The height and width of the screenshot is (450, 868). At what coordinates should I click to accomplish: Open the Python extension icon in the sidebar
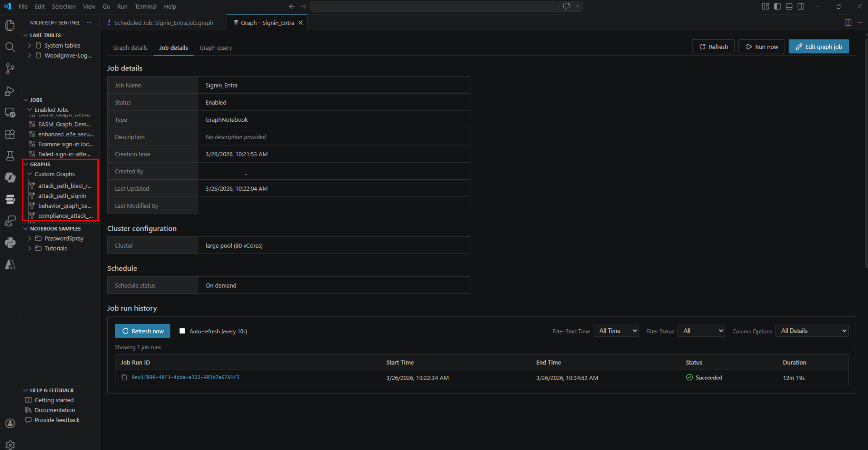pos(10,243)
